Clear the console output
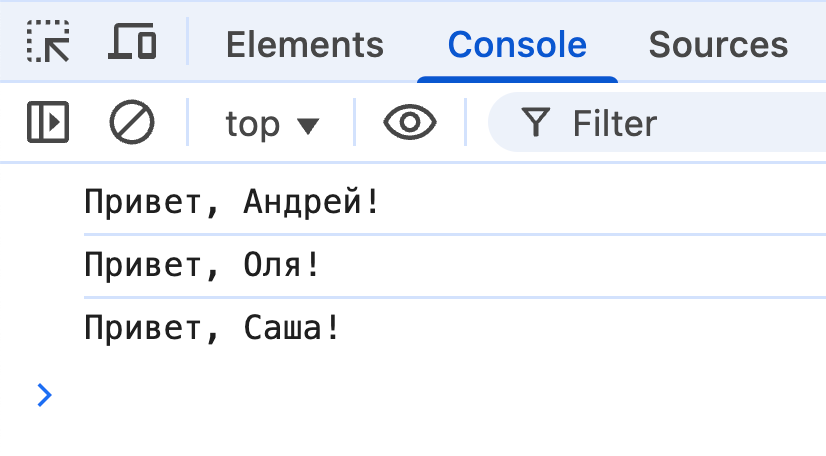This screenshot has height=456, width=826. coord(131,123)
